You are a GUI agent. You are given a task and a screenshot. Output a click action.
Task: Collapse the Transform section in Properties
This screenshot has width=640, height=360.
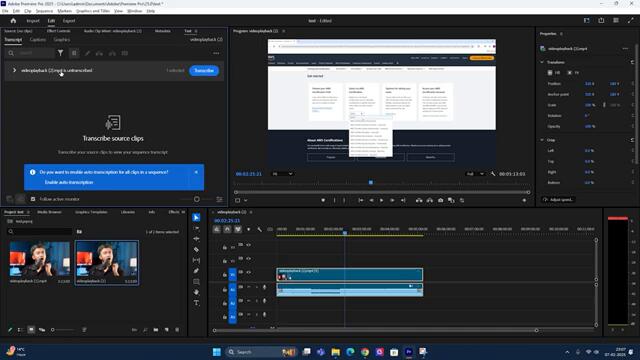point(542,62)
